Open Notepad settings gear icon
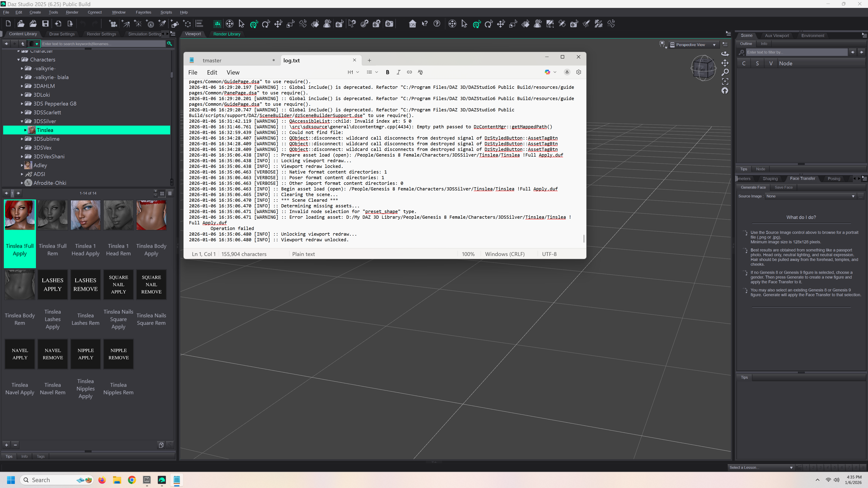 [x=579, y=72]
